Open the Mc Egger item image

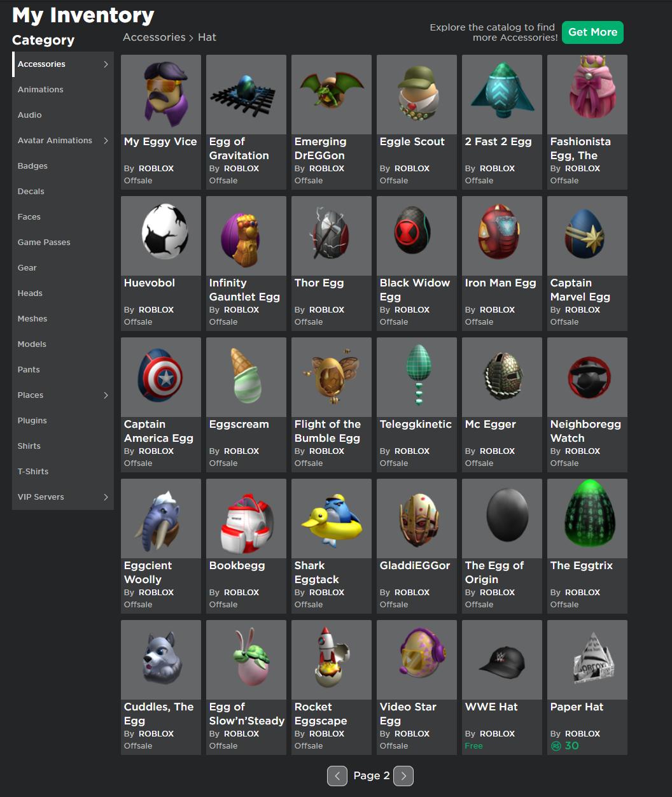click(502, 377)
